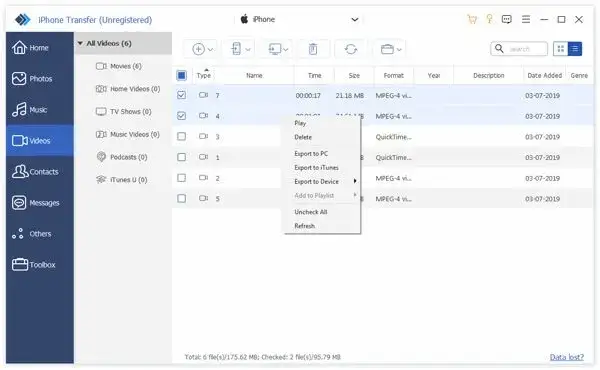Viewport: 600px width, 370px height.
Task: Click the Data lost? link
Action: pyautogui.click(x=567, y=357)
